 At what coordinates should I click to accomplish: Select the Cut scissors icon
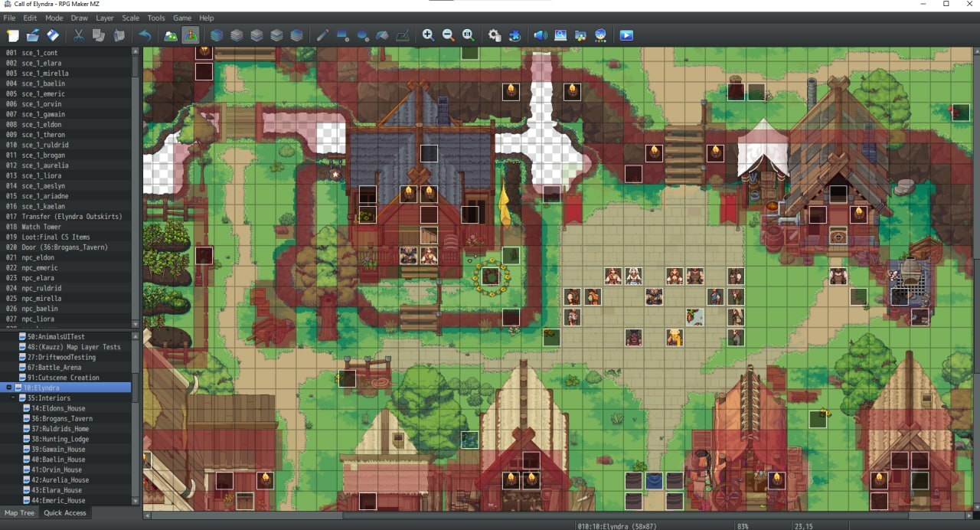(x=78, y=35)
